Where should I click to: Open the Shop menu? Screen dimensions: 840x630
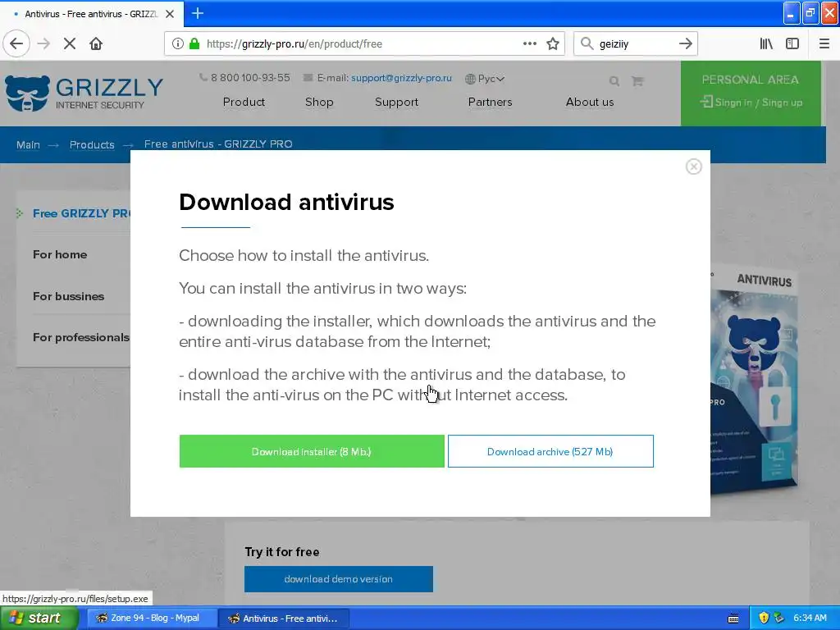coord(319,102)
